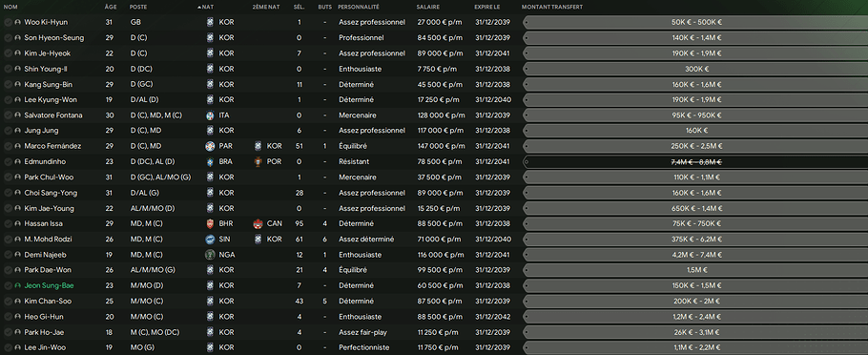Sort the list by EXPIRE LE column

click(x=487, y=8)
